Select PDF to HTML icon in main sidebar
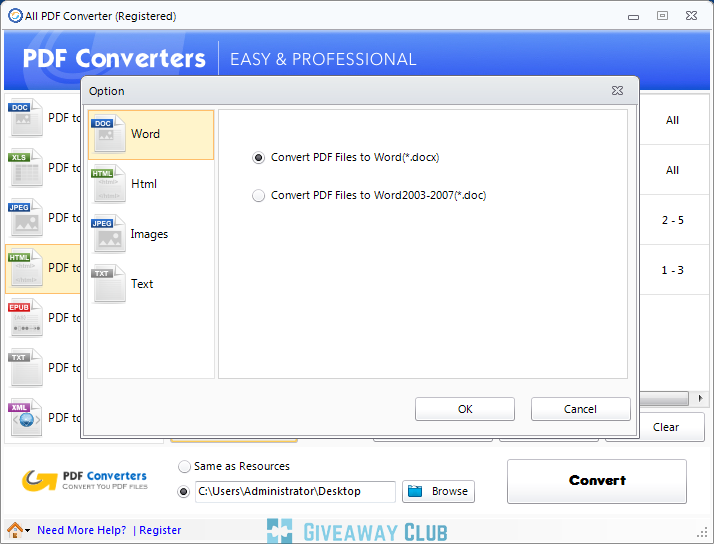Screen dimensions: 714x544 point(26,268)
